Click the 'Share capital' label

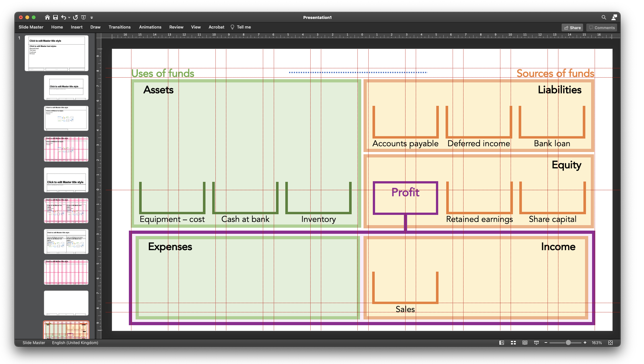[552, 219]
